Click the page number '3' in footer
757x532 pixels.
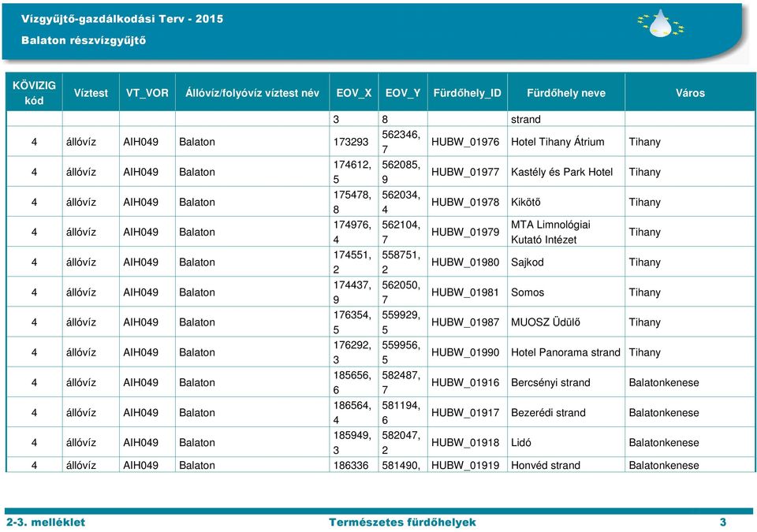click(x=723, y=522)
